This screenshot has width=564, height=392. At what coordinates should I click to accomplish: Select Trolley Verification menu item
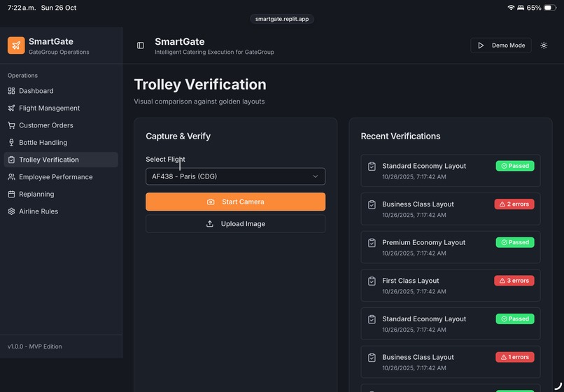point(61,160)
